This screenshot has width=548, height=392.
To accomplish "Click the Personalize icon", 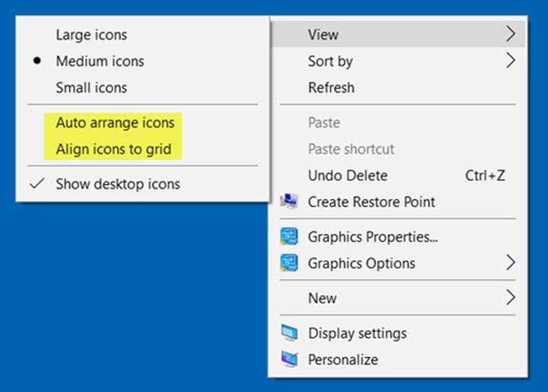I will tap(289, 360).
